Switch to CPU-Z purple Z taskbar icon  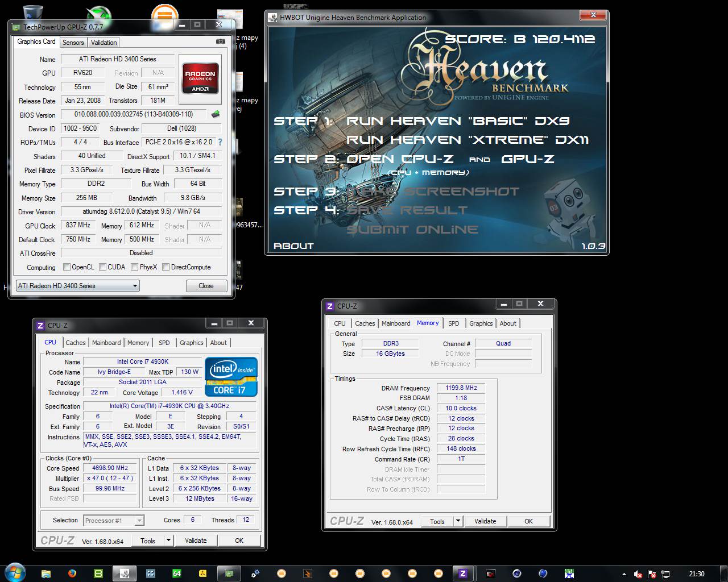(463, 573)
